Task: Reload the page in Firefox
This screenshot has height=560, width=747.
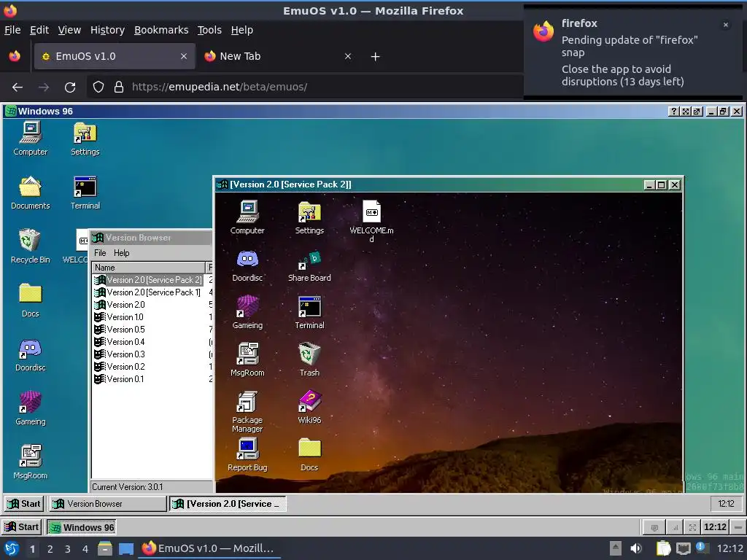Action: coord(70,87)
